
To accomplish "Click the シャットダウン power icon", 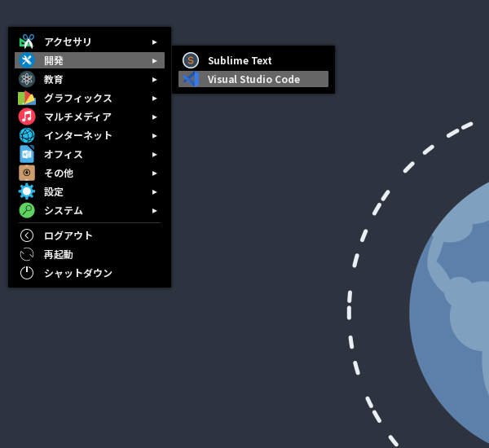I will pos(27,273).
